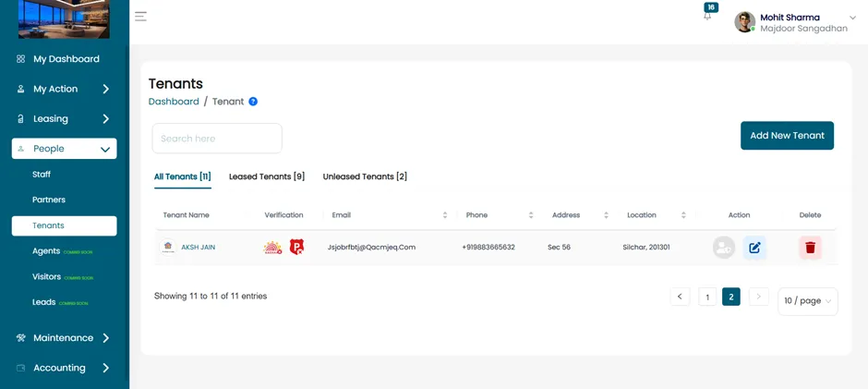868x389 pixels.
Task: Switch to All Tenants [11] tab
Action: pos(183,176)
